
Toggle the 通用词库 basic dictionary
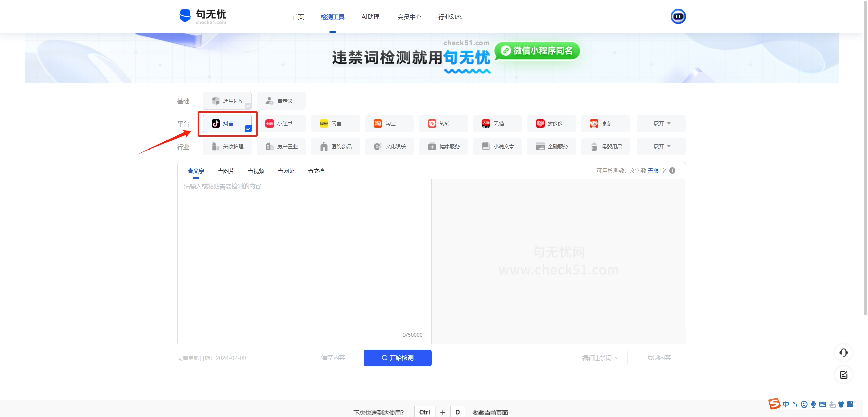227,101
